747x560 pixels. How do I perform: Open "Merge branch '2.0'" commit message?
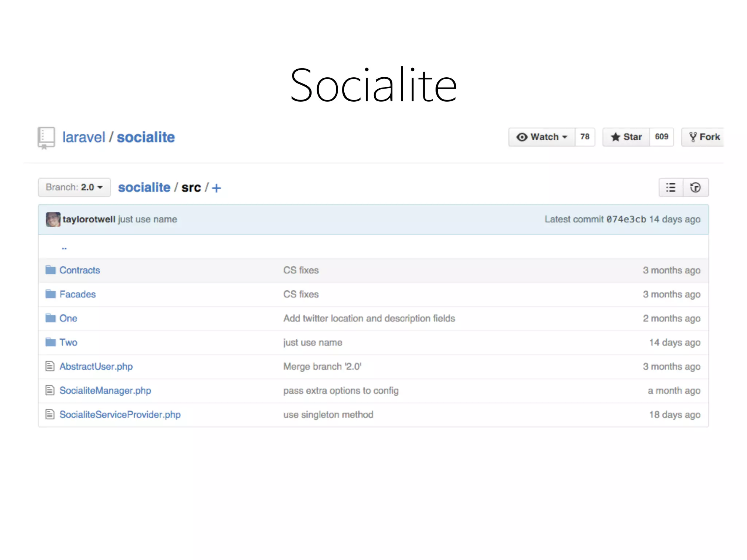[x=322, y=366]
